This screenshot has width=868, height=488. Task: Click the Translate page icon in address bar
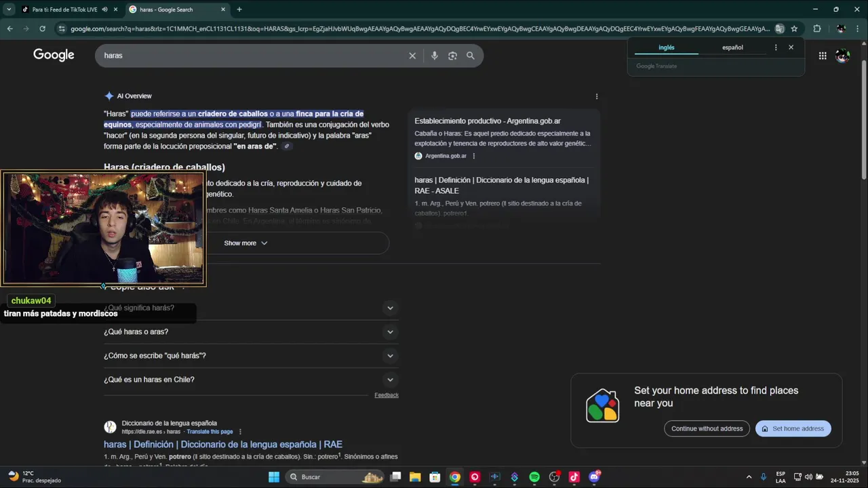point(780,28)
